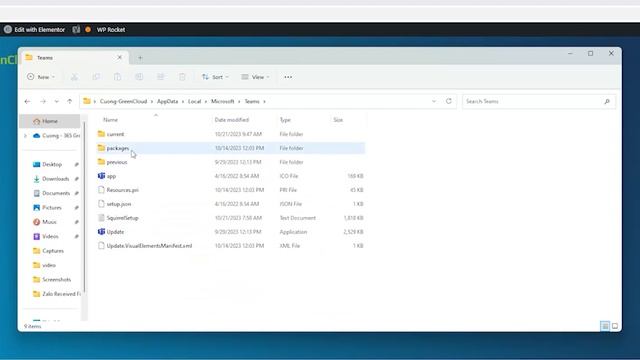This screenshot has width=640, height=360.
Task: Open Music in the sidebar
Action: click(49, 222)
